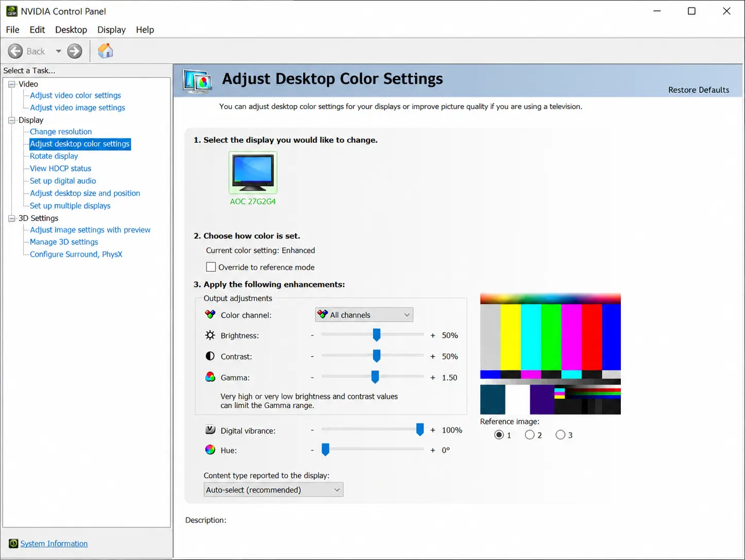The image size is (745, 560).
Task: Open Set up digital audio task
Action: (x=63, y=181)
